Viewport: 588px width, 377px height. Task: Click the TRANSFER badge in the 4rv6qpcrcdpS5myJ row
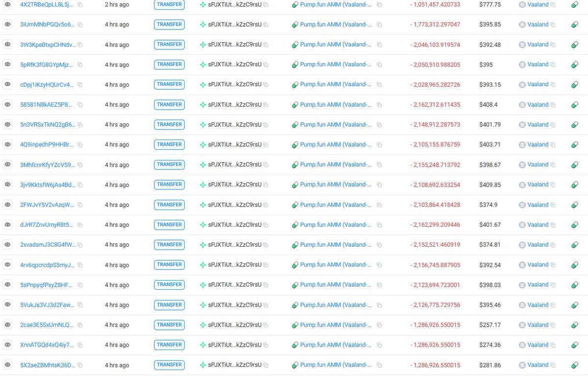tap(169, 264)
